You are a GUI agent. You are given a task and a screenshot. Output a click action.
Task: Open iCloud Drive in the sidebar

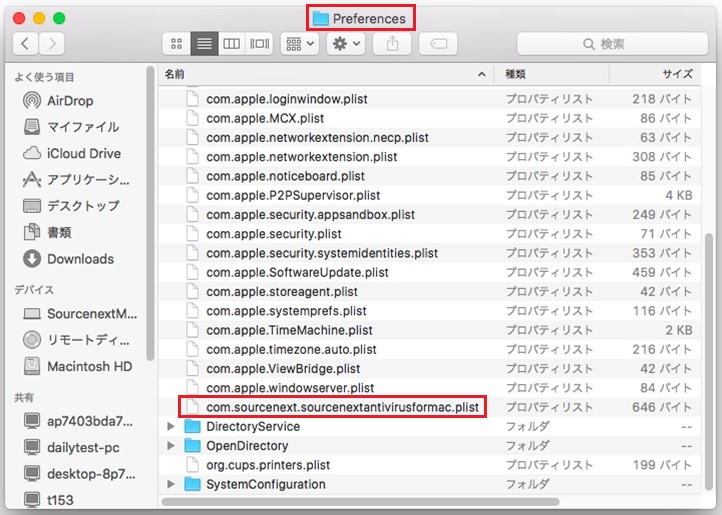(72, 153)
